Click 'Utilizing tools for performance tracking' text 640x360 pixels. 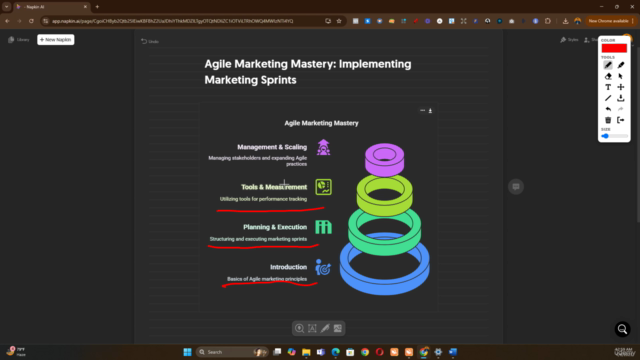pyautogui.click(x=263, y=199)
